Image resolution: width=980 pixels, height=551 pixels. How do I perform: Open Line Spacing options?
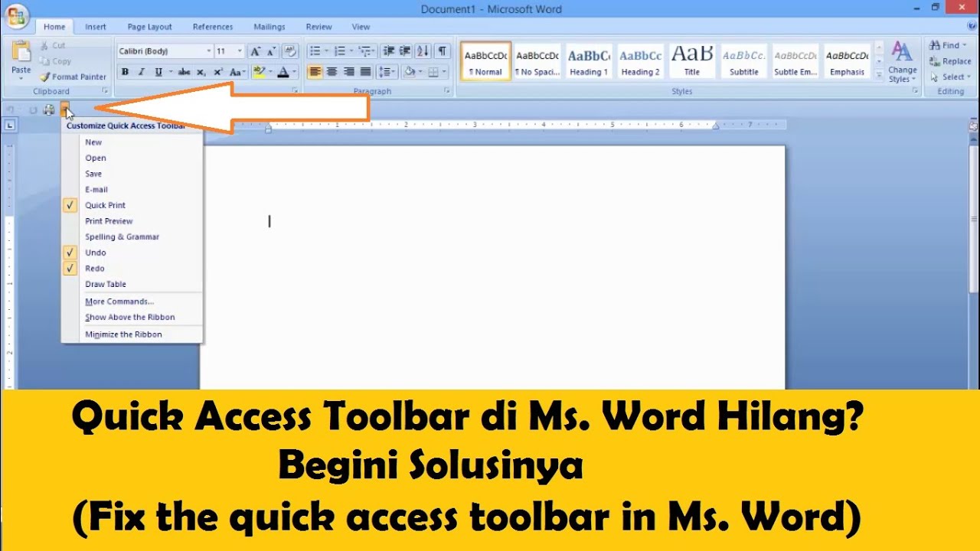(x=387, y=72)
